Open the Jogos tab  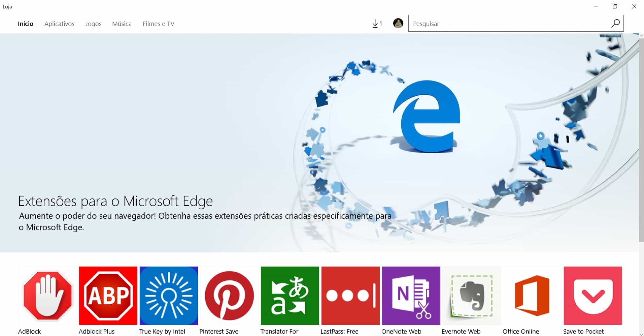(93, 24)
